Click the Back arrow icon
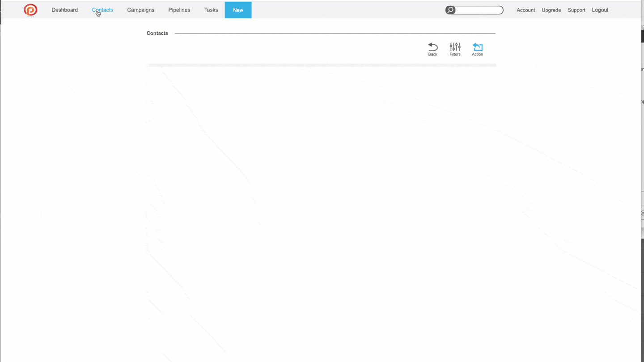The width and height of the screenshot is (644, 362). pos(432,46)
